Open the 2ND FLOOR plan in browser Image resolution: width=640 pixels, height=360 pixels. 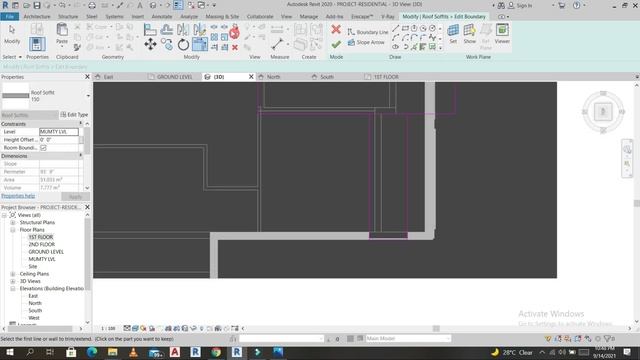click(x=41, y=244)
